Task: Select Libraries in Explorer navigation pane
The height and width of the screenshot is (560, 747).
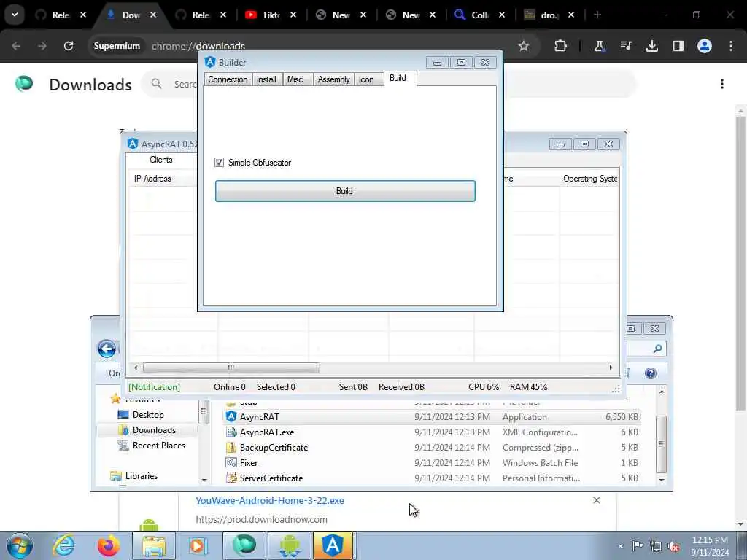Action: point(141,475)
